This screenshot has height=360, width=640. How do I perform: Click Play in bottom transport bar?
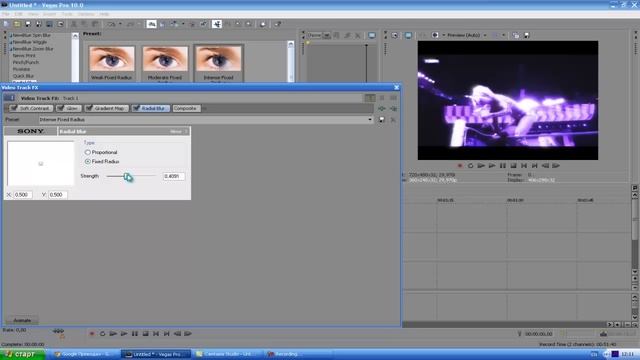124,334
